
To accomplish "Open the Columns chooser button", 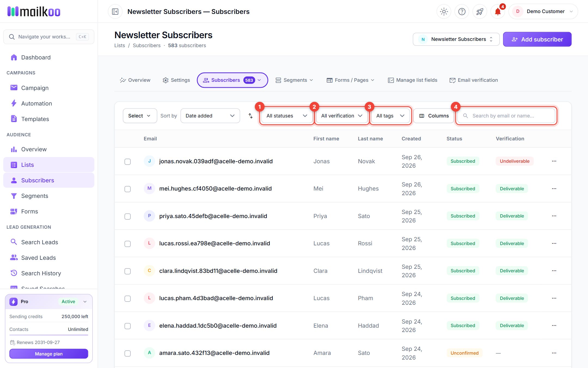I will [434, 116].
